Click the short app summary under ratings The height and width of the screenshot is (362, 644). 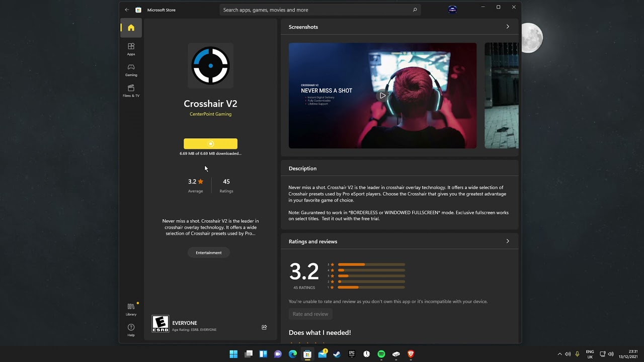[210, 227]
